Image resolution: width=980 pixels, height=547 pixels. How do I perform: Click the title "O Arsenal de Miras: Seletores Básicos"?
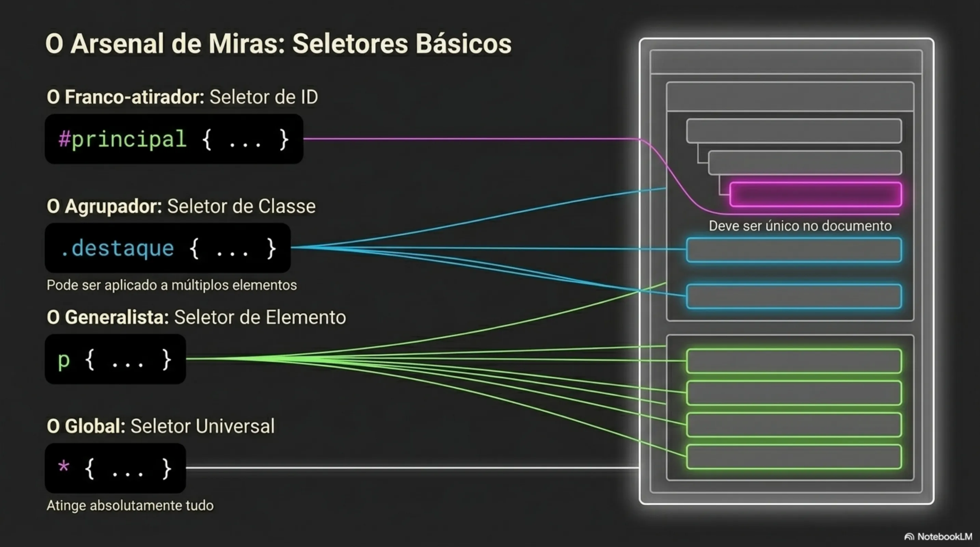tap(279, 44)
